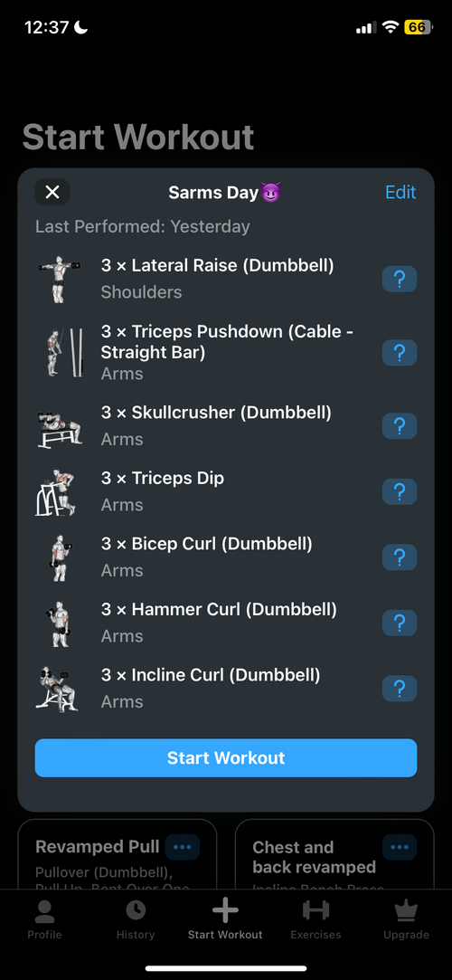Close the Sarms Day routine popup
This screenshot has width=452, height=980.
tap(52, 192)
